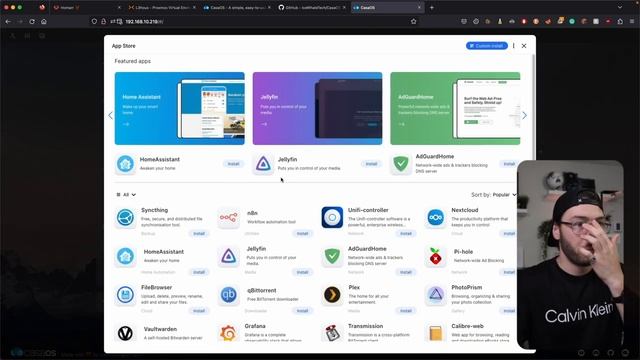Show next featured apps with right arrow
Image resolution: width=640 pixels, height=360 pixels.
pos(524,116)
